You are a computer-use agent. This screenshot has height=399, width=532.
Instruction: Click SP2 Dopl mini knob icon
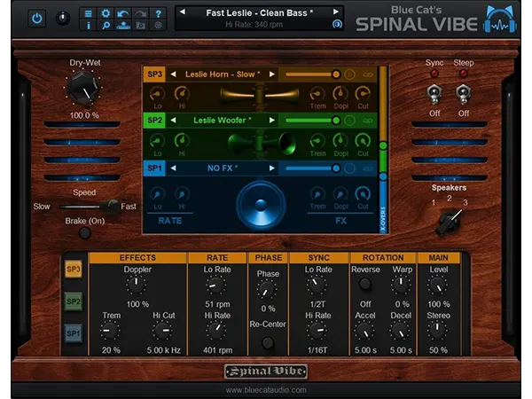point(340,141)
